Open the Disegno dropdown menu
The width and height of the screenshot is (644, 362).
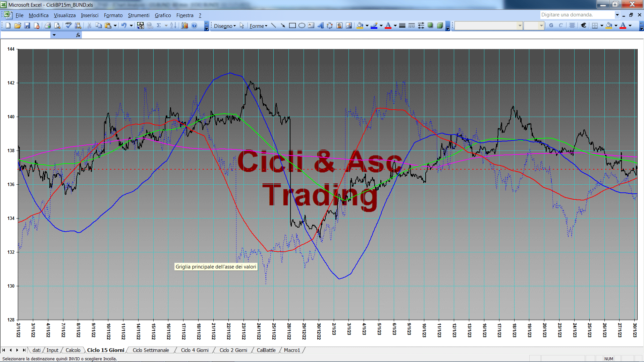click(x=225, y=26)
